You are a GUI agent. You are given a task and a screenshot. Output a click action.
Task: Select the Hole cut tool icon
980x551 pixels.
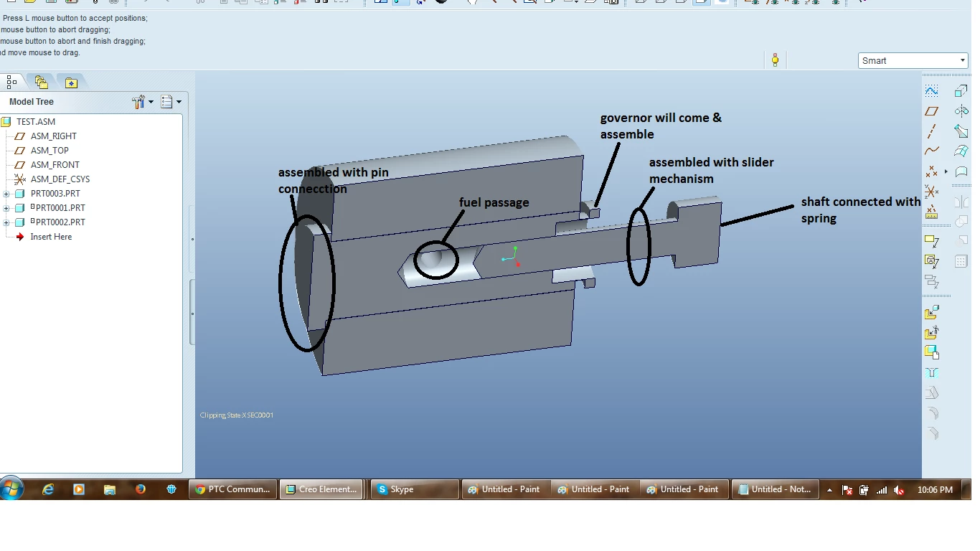(x=931, y=372)
